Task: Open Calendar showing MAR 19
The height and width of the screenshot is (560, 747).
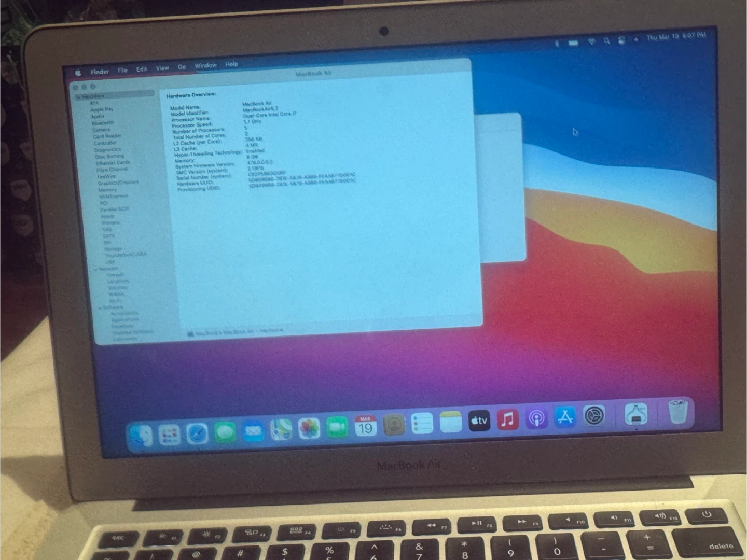Action: click(x=365, y=426)
